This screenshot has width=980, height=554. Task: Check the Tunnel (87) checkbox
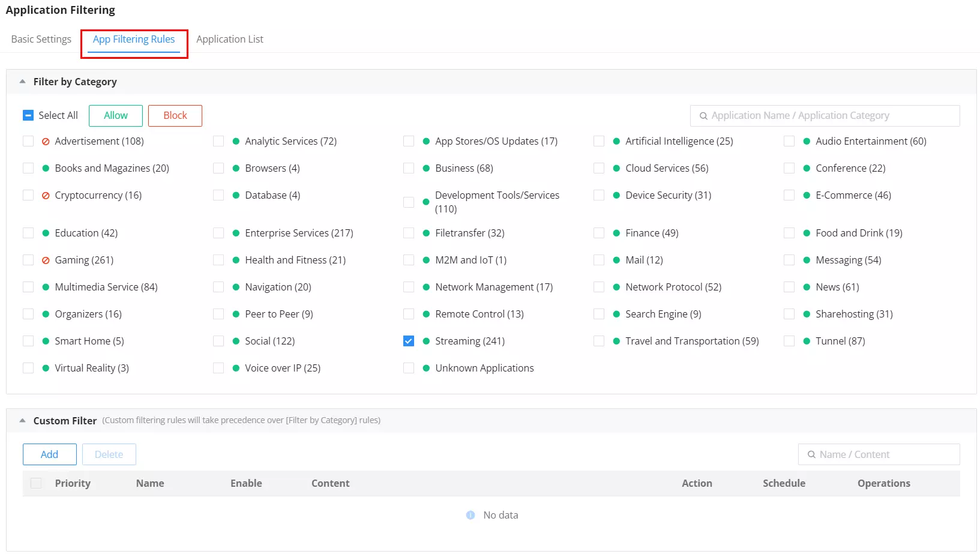(x=789, y=341)
